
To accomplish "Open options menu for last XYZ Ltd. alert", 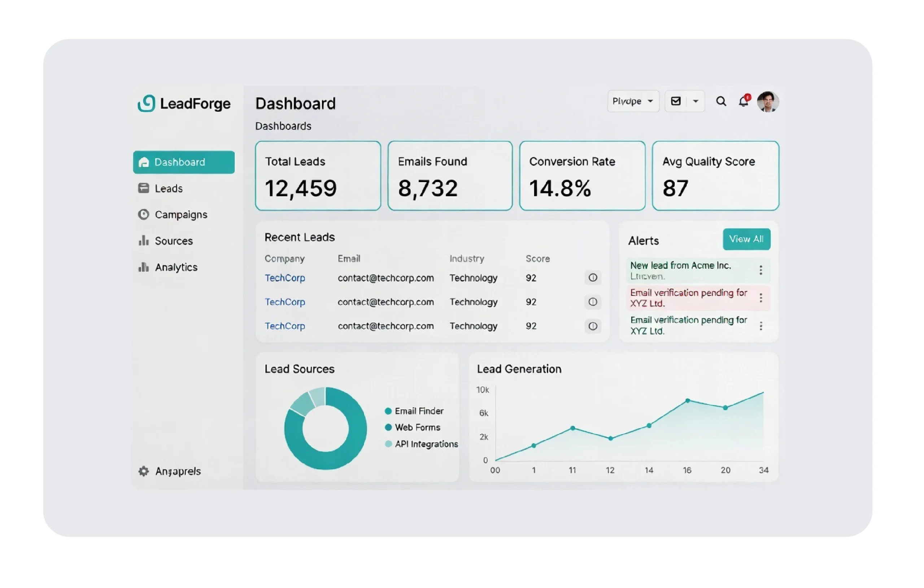I will [760, 326].
